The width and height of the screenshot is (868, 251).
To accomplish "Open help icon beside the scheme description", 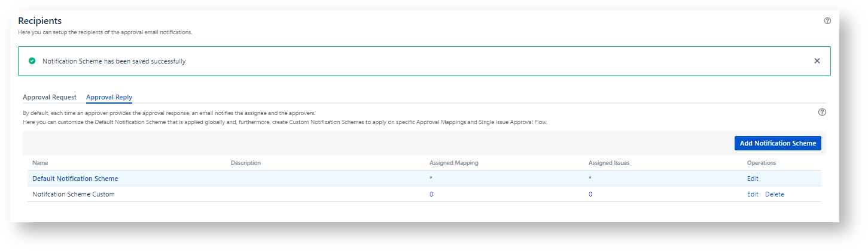I will click(x=822, y=112).
